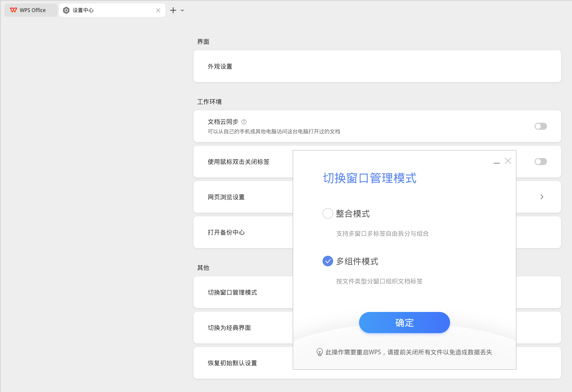Open 打开备份中心 entry
Viewport: 572px width, 392px height.
(226, 232)
